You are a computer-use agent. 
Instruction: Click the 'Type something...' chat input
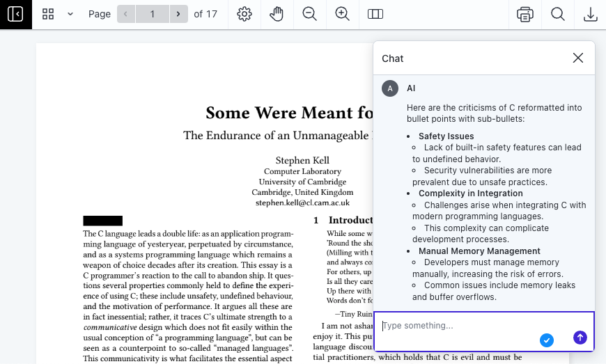pyautogui.click(x=460, y=325)
